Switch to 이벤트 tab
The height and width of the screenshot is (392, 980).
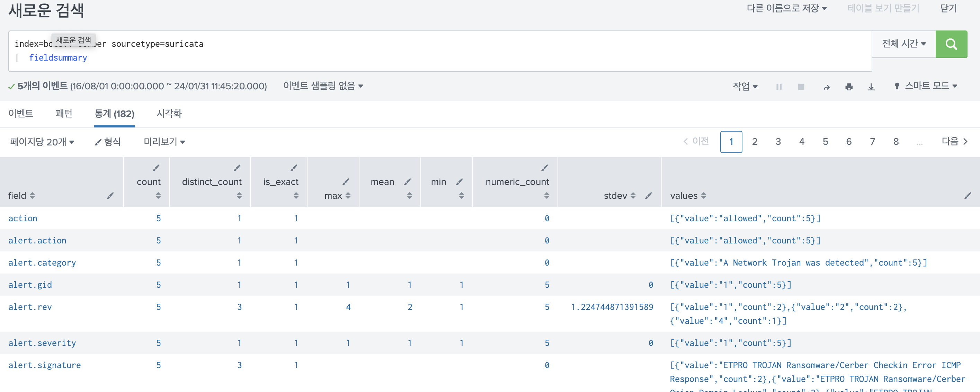pos(21,114)
